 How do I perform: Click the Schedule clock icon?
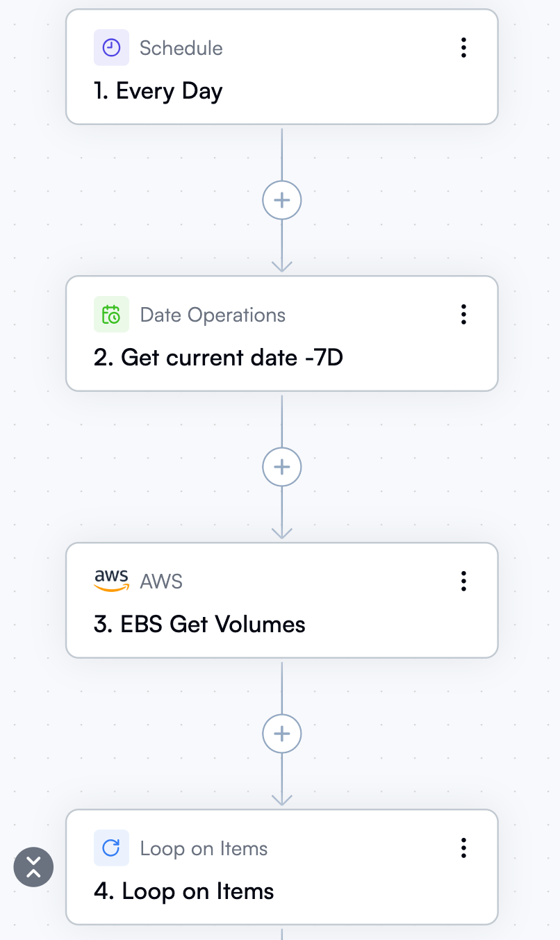coord(111,47)
